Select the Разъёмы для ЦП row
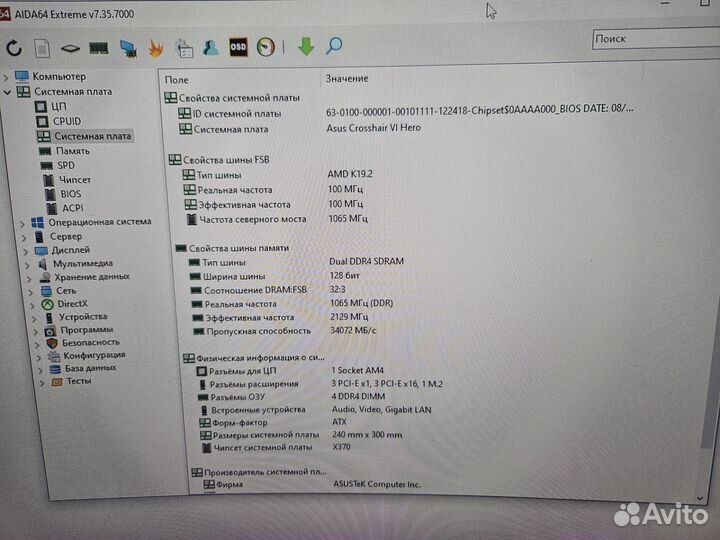Screen dimensions: 720x540 click(x=290, y=371)
